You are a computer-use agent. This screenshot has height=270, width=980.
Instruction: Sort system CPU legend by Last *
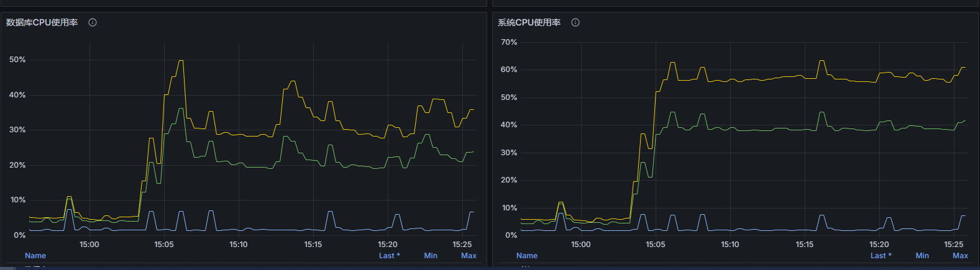click(881, 256)
